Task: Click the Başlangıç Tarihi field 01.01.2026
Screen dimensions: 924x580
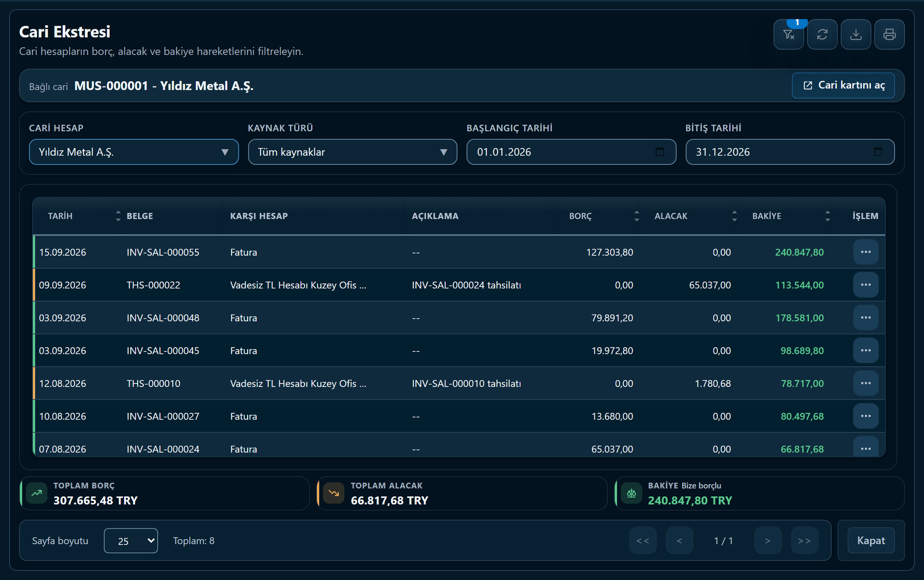Action: pyautogui.click(x=571, y=152)
